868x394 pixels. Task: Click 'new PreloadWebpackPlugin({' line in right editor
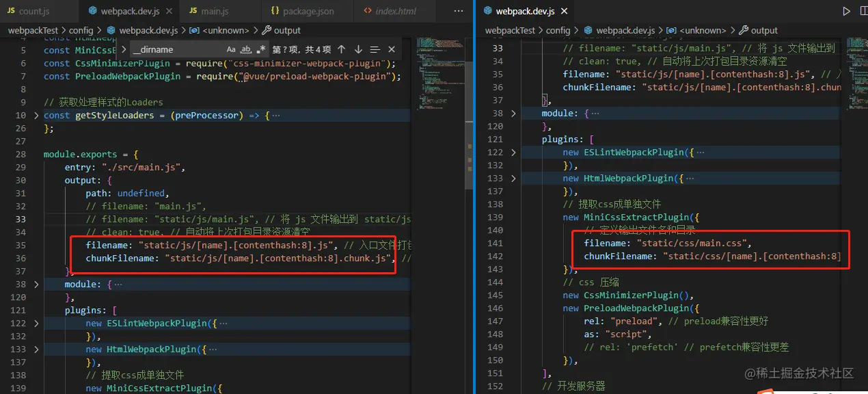pyautogui.click(x=631, y=308)
